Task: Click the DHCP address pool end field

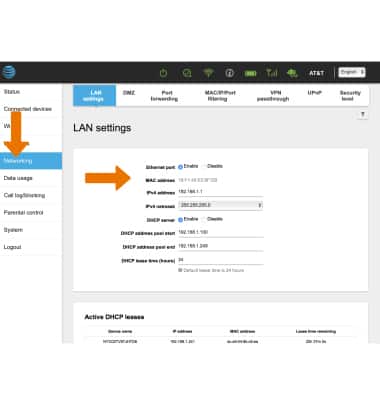Action: [x=220, y=246]
